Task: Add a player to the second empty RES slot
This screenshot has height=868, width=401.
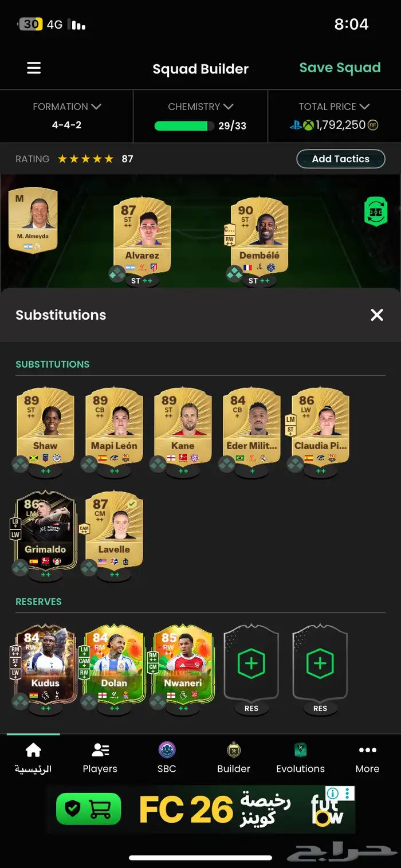Action: tap(320, 665)
